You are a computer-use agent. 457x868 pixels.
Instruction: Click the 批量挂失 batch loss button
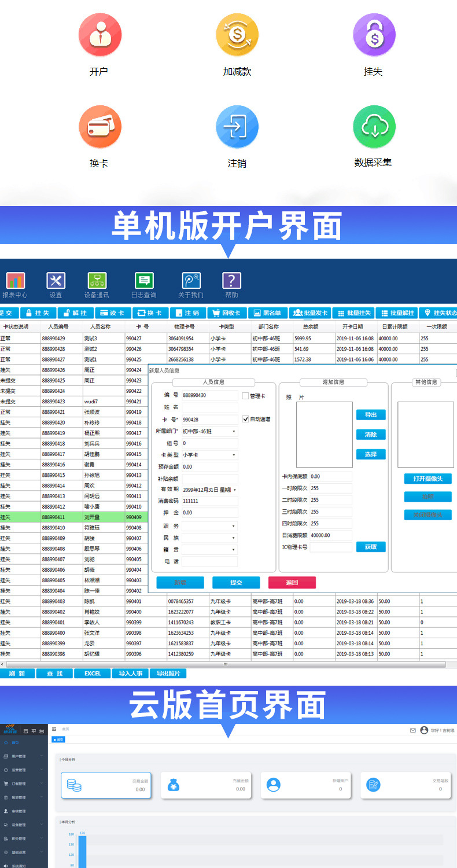point(353,313)
